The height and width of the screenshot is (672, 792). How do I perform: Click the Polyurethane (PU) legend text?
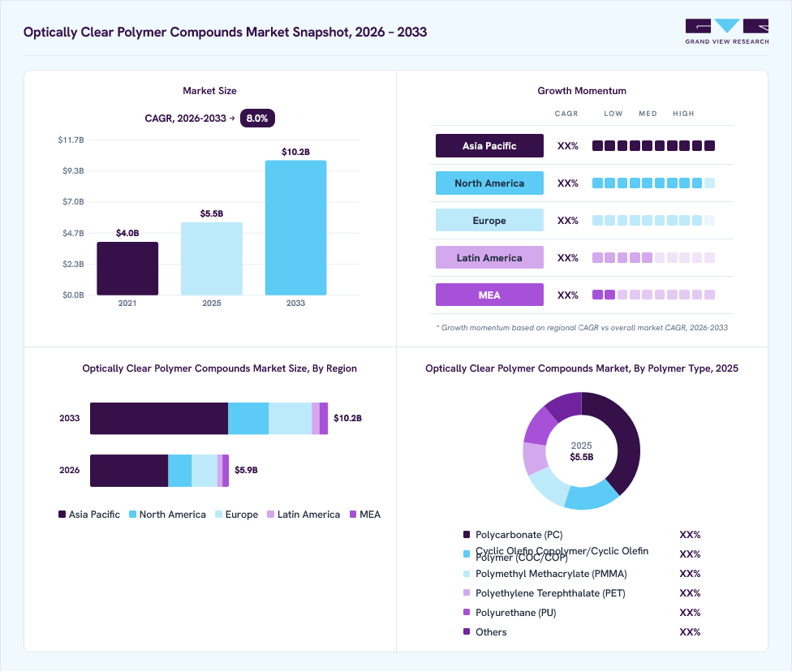tap(516, 613)
